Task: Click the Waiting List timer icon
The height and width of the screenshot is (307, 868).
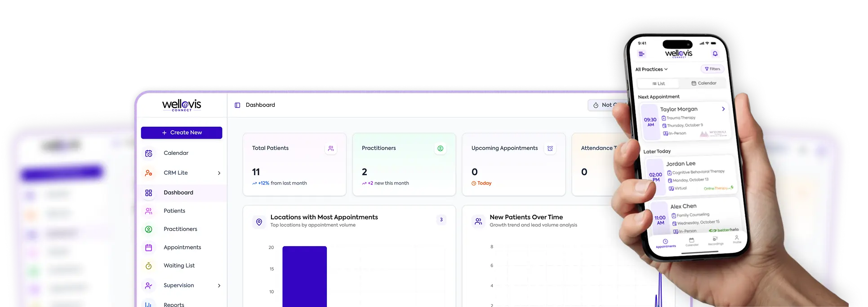Action: click(x=149, y=266)
